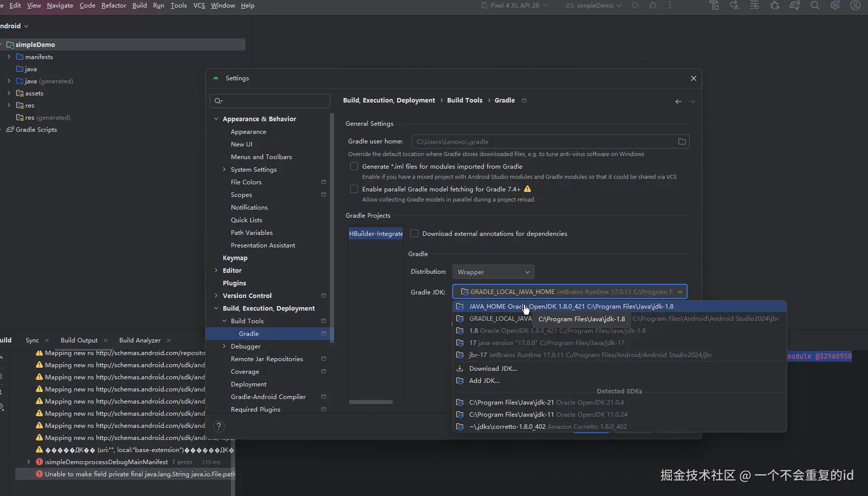The width and height of the screenshot is (868, 496).
Task: Open the Tools menu
Action: point(178,6)
